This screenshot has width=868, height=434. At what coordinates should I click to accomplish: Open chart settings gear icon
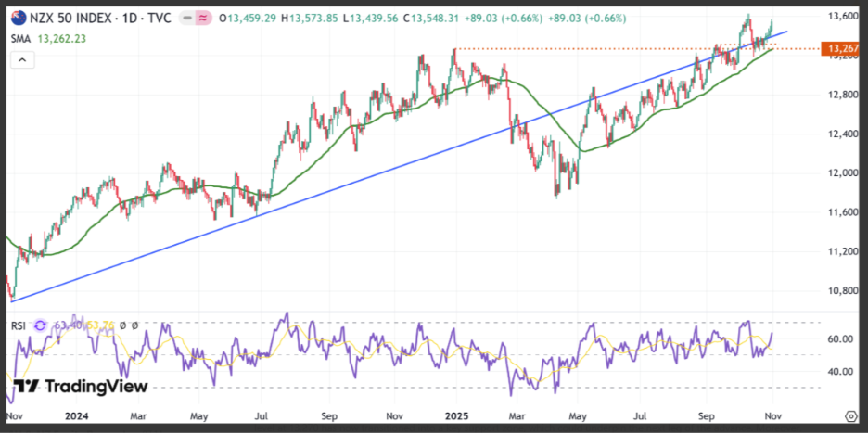(x=852, y=415)
